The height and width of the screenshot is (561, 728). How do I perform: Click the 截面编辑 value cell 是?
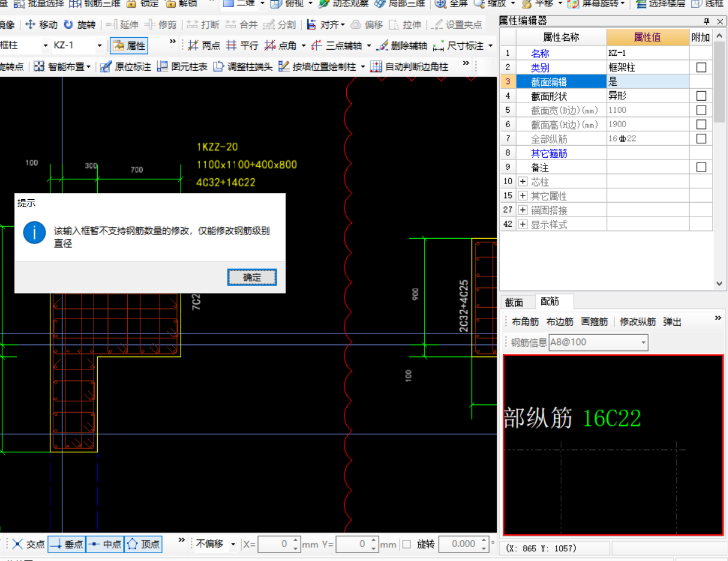pyautogui.click(x=648, y=82)
